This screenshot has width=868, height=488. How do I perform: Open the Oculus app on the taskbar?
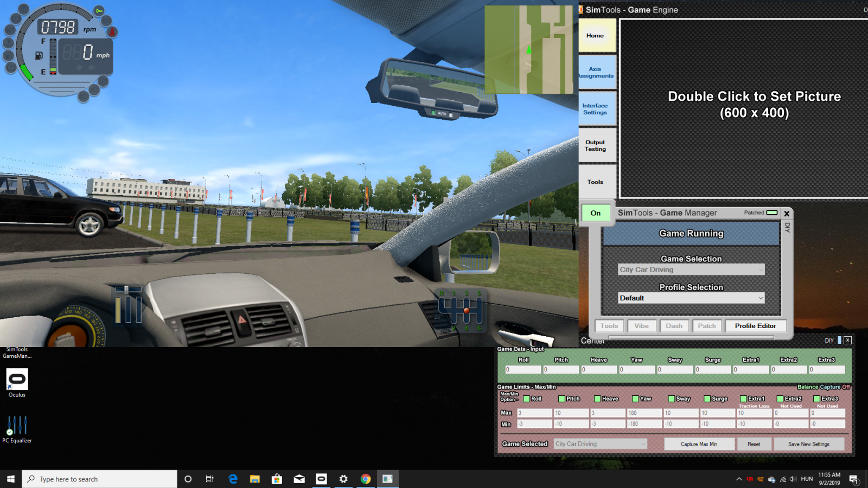click(x=321, y=479)
